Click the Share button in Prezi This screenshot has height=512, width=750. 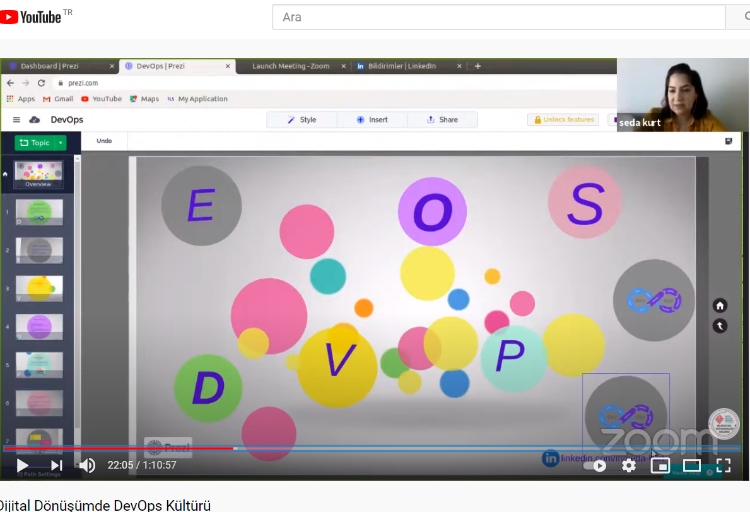pyautogui.click(x=442, y=120)
